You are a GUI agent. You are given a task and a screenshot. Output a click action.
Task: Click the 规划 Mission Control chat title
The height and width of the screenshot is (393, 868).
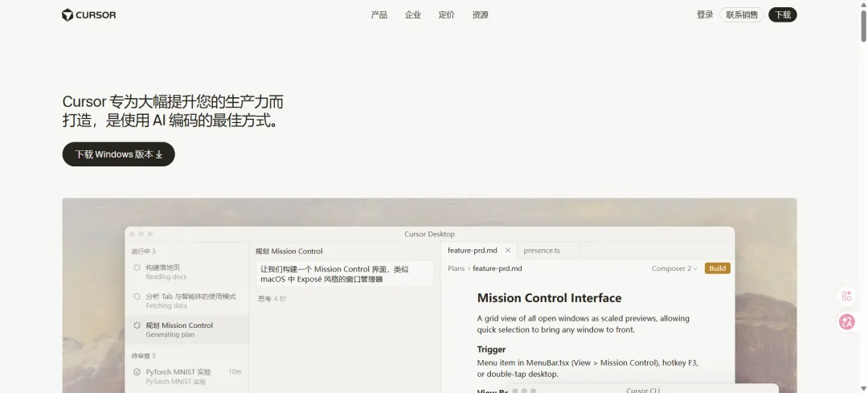pyautogui.click(x=289, y=252)
